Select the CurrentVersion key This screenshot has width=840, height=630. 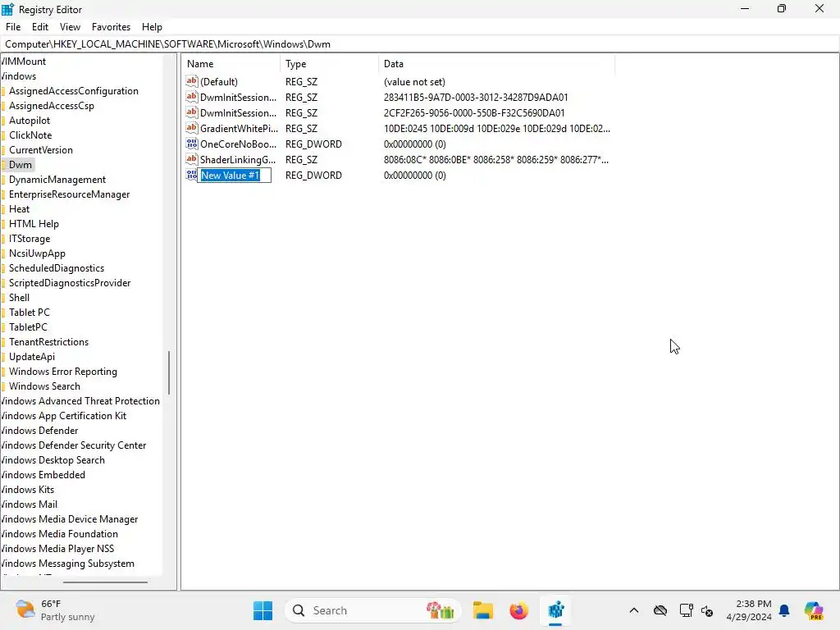(41, 150)
